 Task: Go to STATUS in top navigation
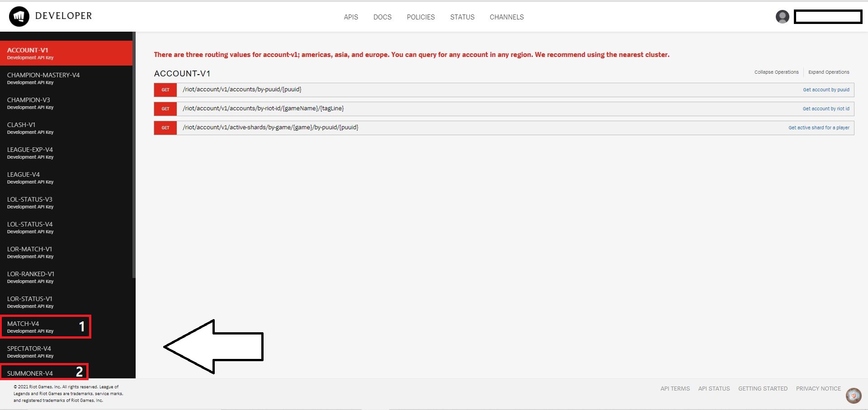(462, 17)
